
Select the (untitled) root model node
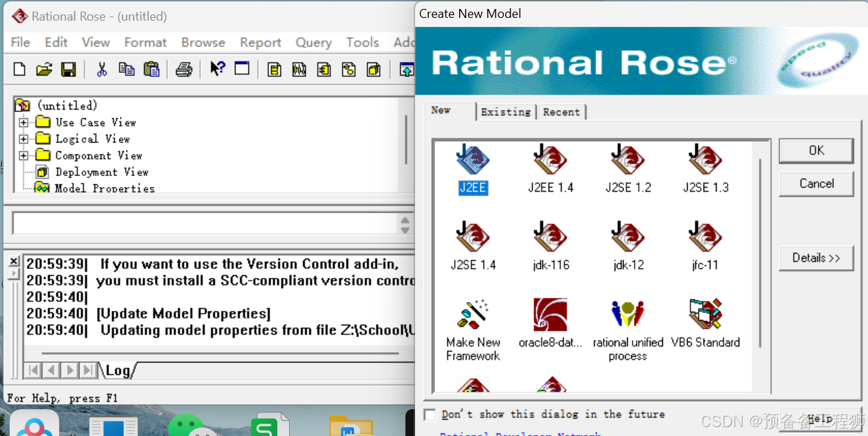point(67,106)
